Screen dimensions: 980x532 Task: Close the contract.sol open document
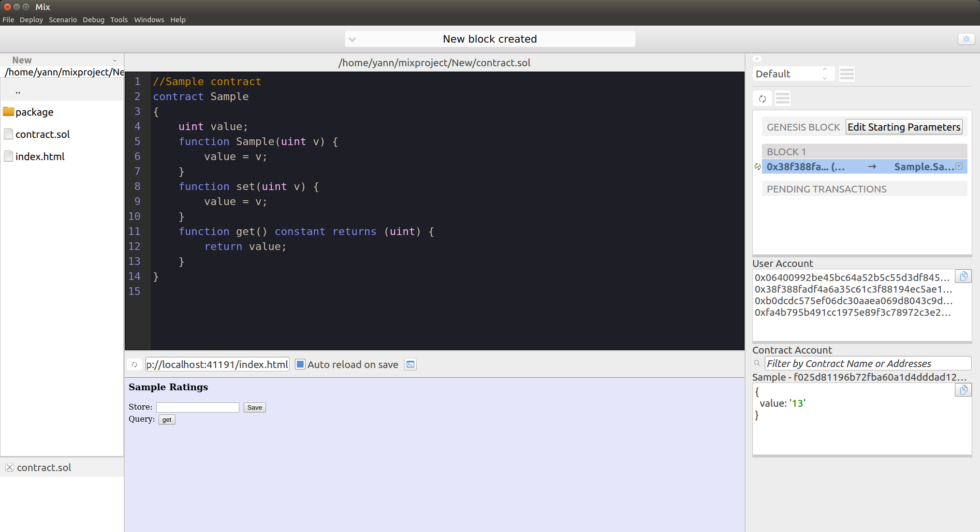click(10, 467)
